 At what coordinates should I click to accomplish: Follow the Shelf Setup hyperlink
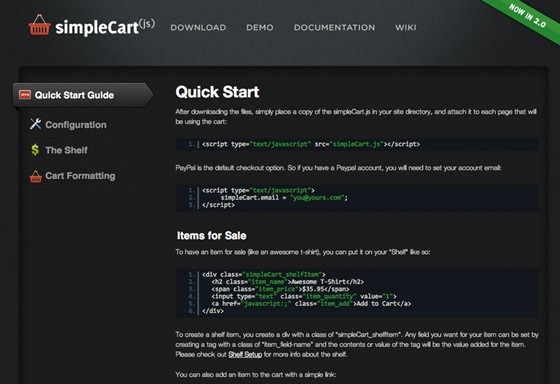[245, 354]
